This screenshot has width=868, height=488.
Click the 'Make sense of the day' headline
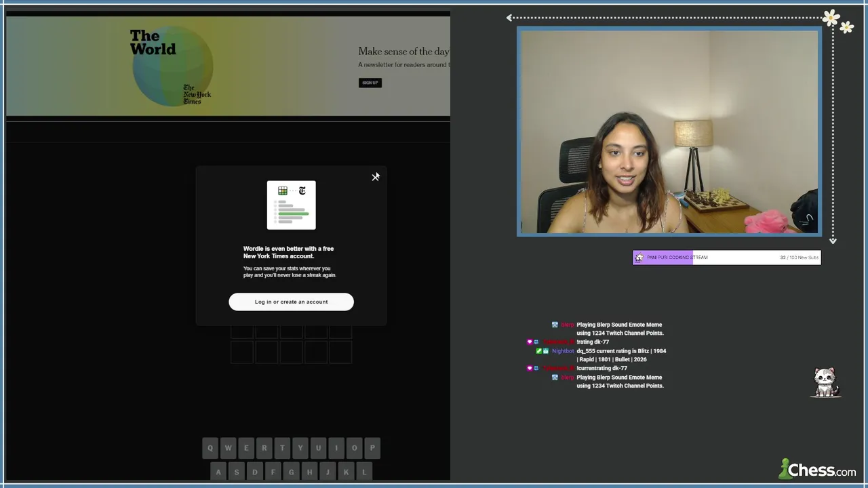(403, 52)
